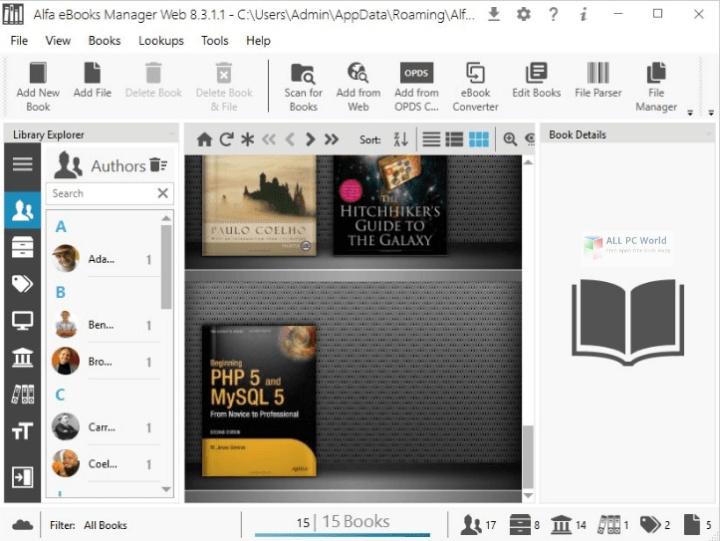720x541 pixels.
Task: Switch to simple list view
Action: click(431, 139)
